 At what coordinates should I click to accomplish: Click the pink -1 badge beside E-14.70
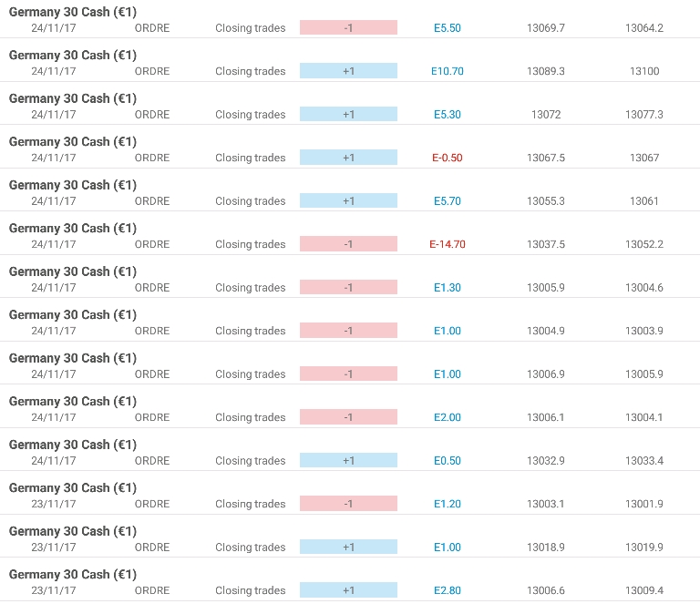(348, 244)
